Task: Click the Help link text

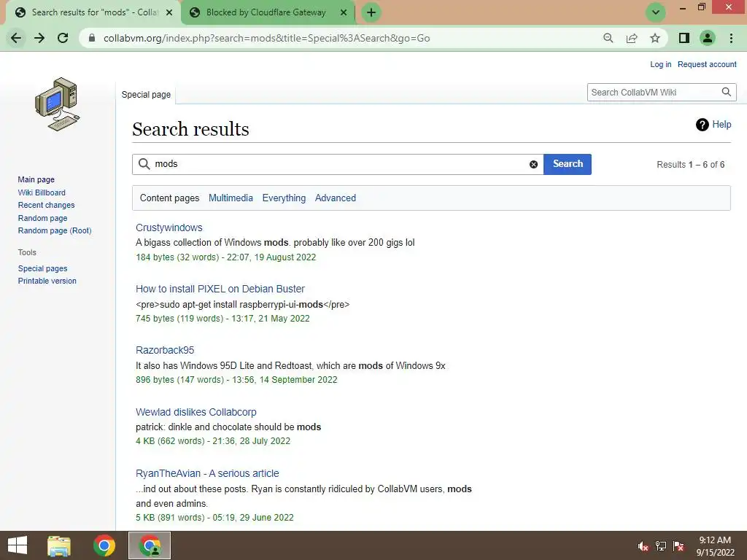Action: click(x=721, y=125)
